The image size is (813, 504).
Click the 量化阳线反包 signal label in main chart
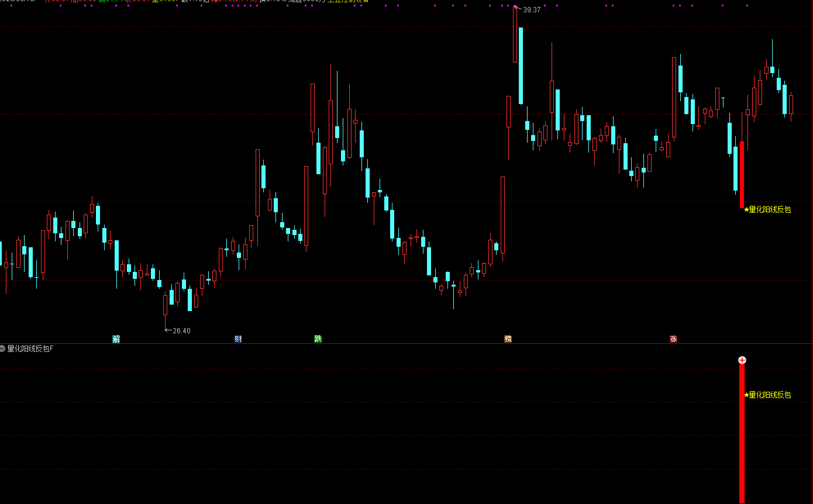point(770,209)
